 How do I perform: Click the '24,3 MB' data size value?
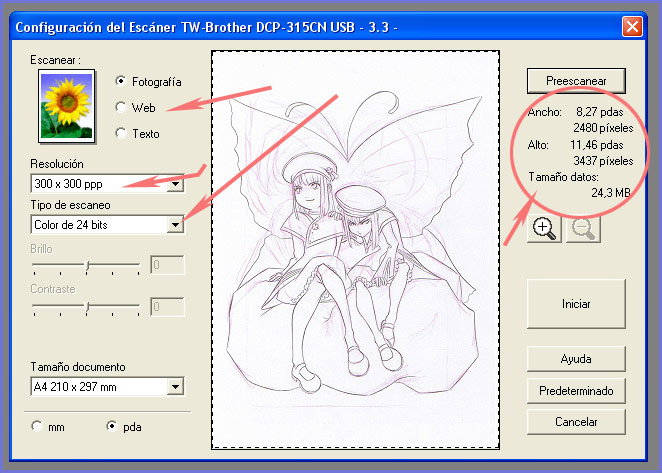611,193
